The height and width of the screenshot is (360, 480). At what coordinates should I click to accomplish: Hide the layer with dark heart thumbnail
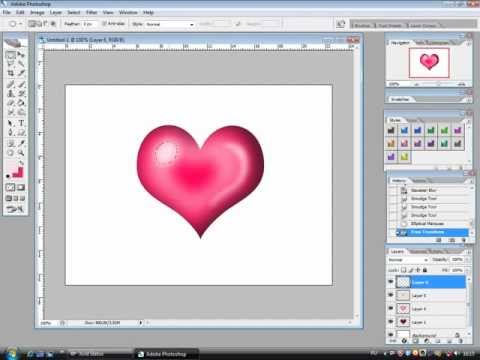click(391, 322)
